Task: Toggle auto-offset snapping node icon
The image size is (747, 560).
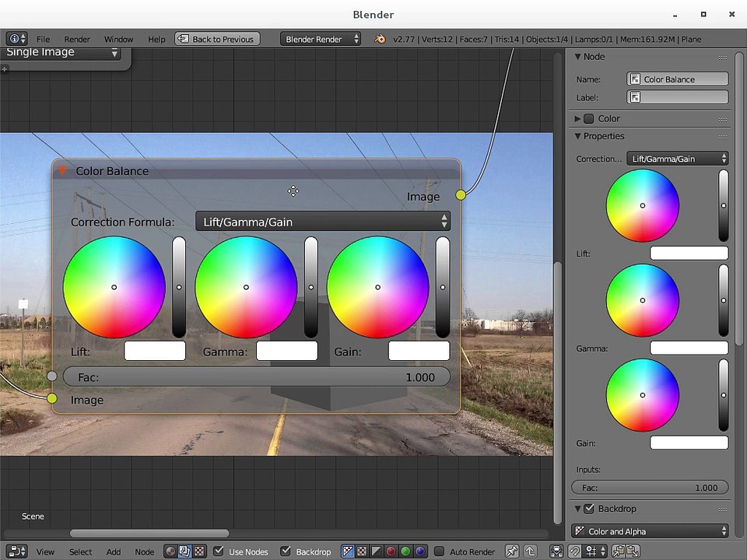Action: (556, 551)
